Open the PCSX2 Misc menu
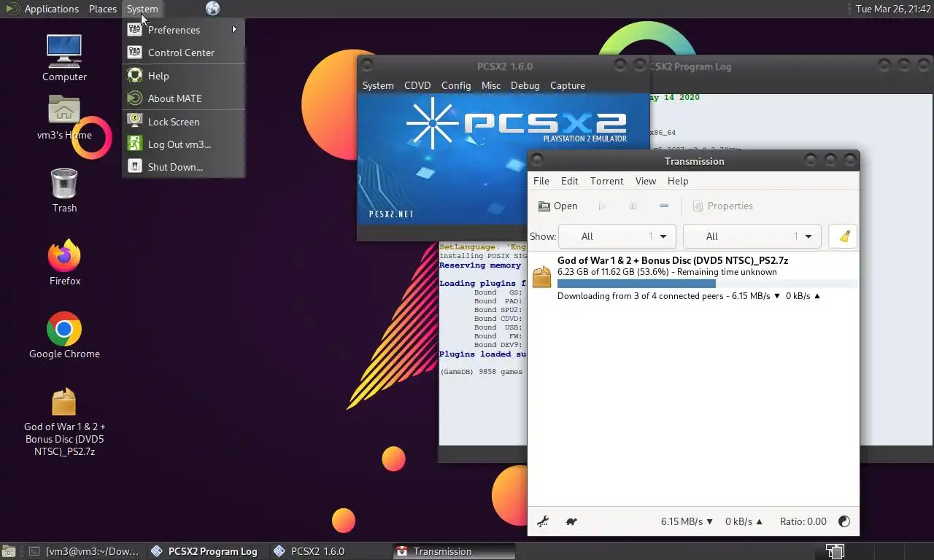 (x=491, y=85)
